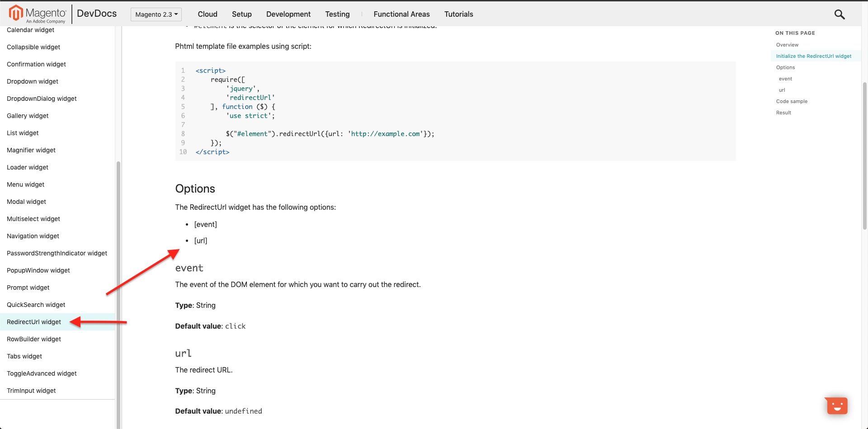Image resolution: width=868 pixels, height=429 pixels.
Task: Open TrimInput widget page
Action: tap(31, 391)
